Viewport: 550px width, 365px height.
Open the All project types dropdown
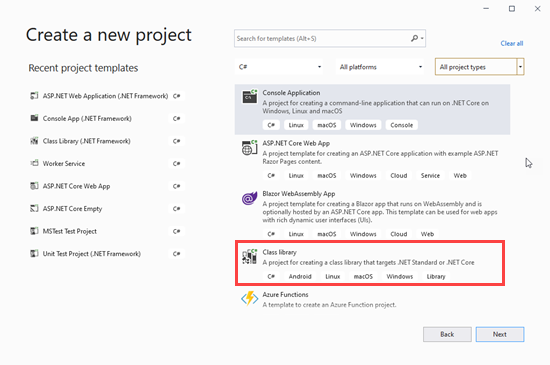479,67
